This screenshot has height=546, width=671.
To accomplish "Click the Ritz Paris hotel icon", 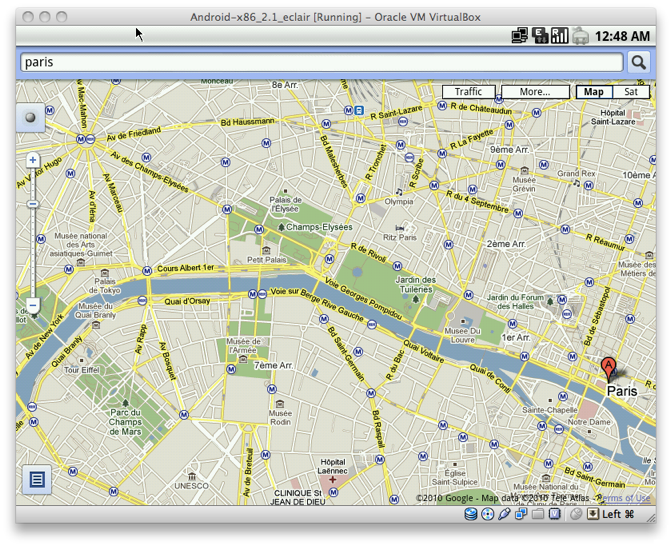I will pos(400,228).
